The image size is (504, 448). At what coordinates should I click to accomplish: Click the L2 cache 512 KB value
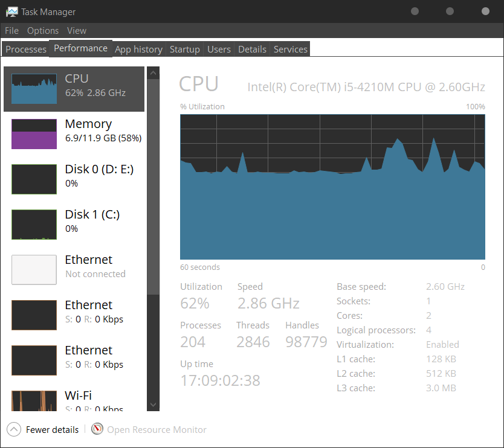coord(441,374)
